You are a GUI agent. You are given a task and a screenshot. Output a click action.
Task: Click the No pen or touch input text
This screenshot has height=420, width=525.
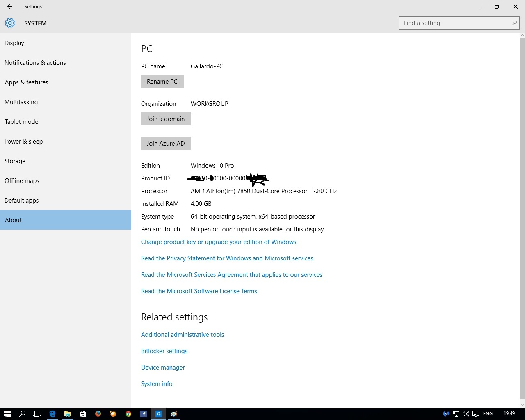[257, 229]
